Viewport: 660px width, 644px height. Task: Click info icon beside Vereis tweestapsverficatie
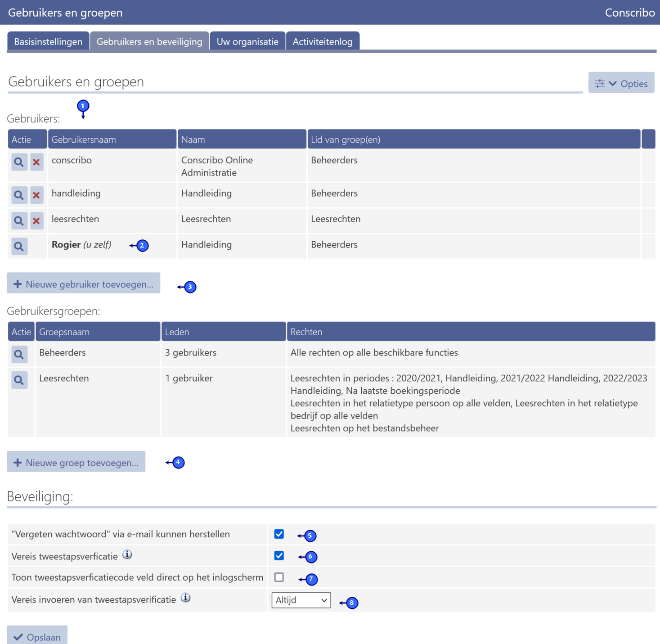pyautogui.click(x=127, y=554)
